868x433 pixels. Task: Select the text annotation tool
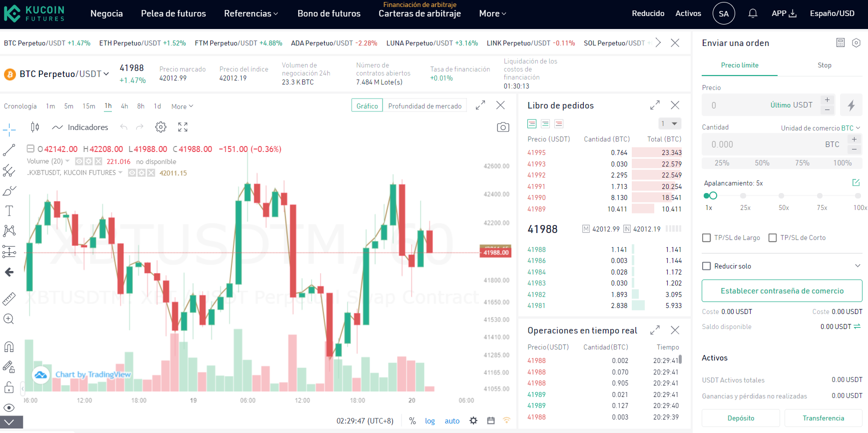click(x=9, y=210)
